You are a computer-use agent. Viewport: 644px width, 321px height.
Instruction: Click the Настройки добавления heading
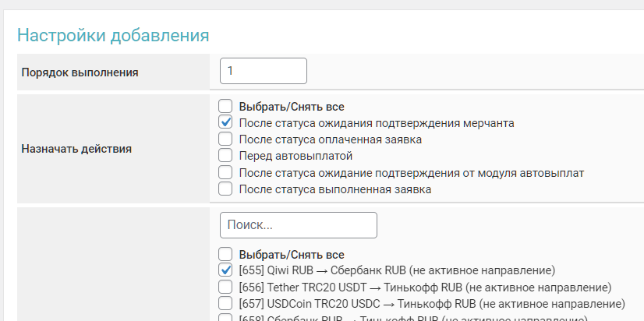pos(113,36)
